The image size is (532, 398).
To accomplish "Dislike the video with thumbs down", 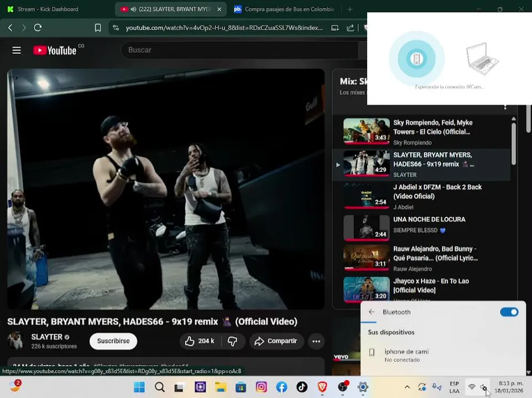I will pos(233,341).
